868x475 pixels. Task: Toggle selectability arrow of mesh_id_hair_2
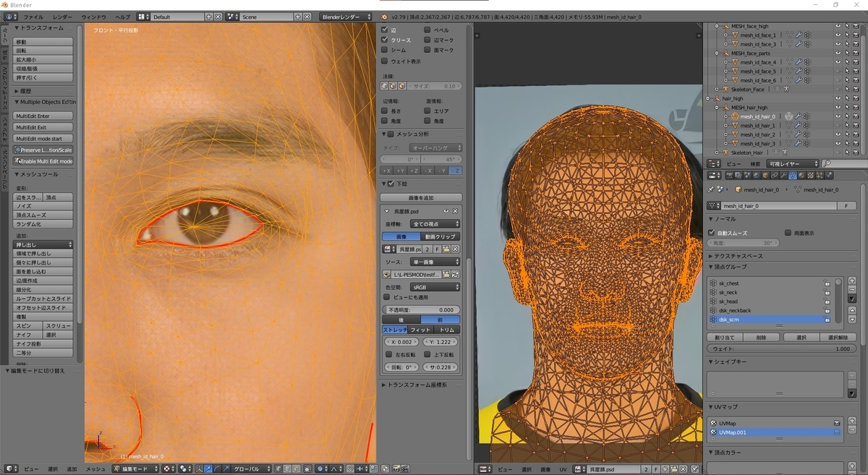tap(848, 134)
